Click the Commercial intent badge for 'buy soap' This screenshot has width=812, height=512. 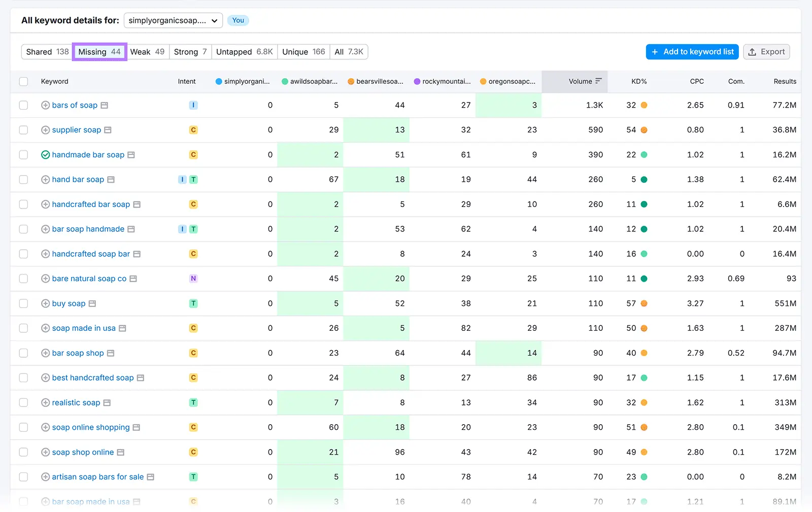[x=193, y=303]
